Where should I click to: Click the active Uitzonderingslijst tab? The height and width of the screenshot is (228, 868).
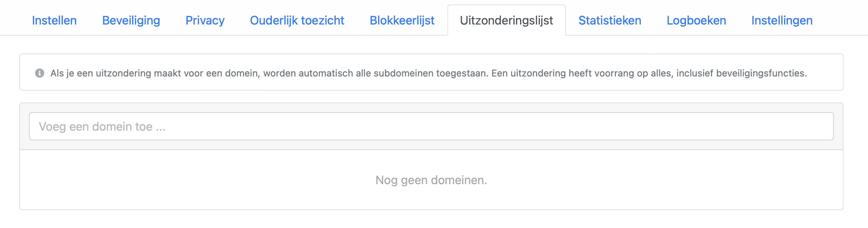(506, 20)
